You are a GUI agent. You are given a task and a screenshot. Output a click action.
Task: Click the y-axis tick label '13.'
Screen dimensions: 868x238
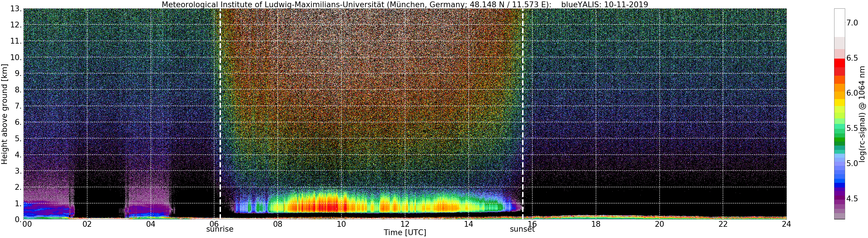click(x=16, y=9)
